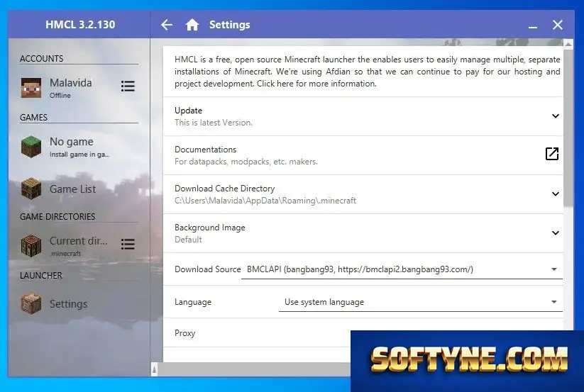This screenshot has height=392, width=584.
Task: Select the Malavida Steve avatar
Action: tap(31, 88)
